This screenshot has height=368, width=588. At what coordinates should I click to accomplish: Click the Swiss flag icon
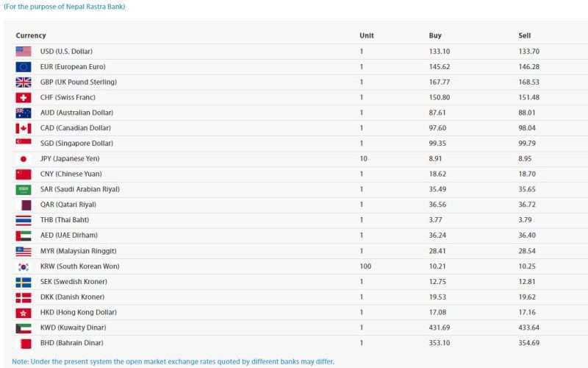[24, 98]
